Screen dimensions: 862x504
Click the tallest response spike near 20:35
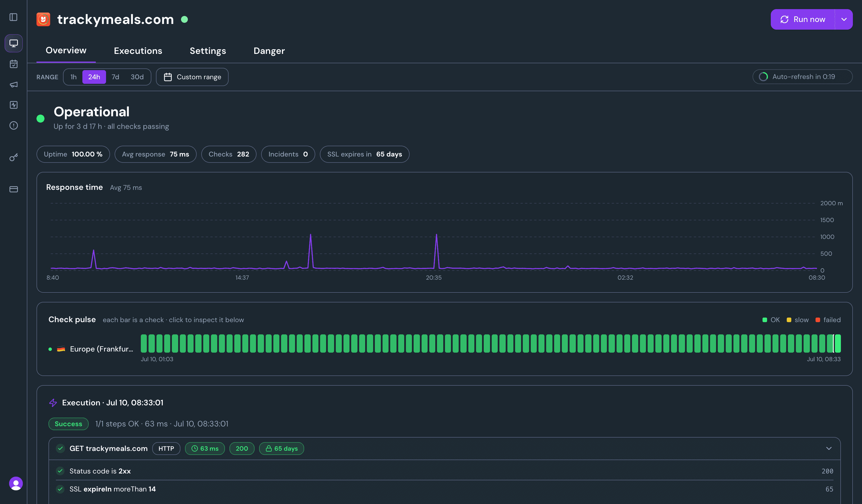436,251
